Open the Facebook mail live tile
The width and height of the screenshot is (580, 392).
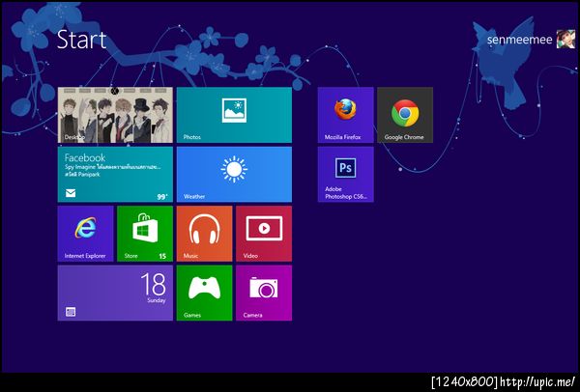click(x=115, y=175)
